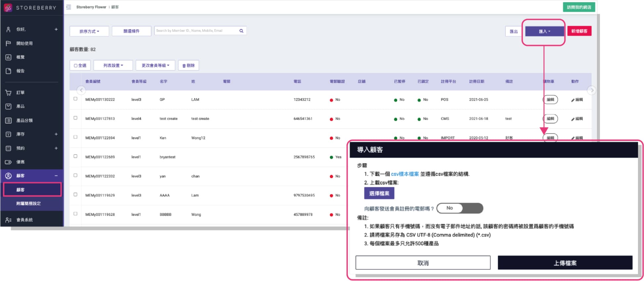The image size is (644, 281).
Task: Toggle the sidebar hamburger menu icon
Action: (x=69, y=7)
